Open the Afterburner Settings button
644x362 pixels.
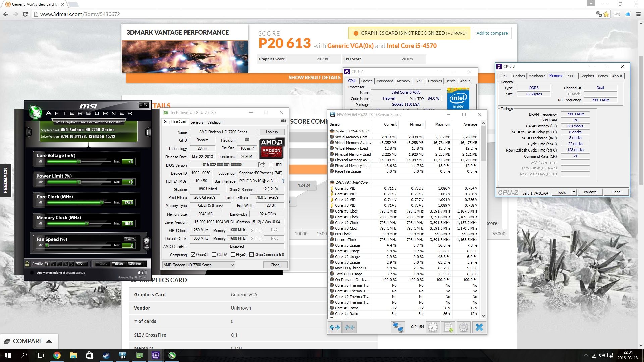click(135, 264)
